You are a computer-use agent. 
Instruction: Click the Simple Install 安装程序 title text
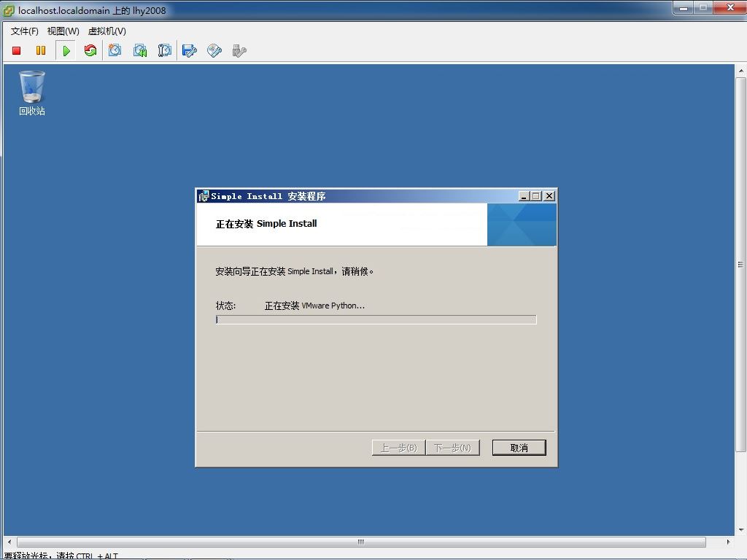[268, 196]
